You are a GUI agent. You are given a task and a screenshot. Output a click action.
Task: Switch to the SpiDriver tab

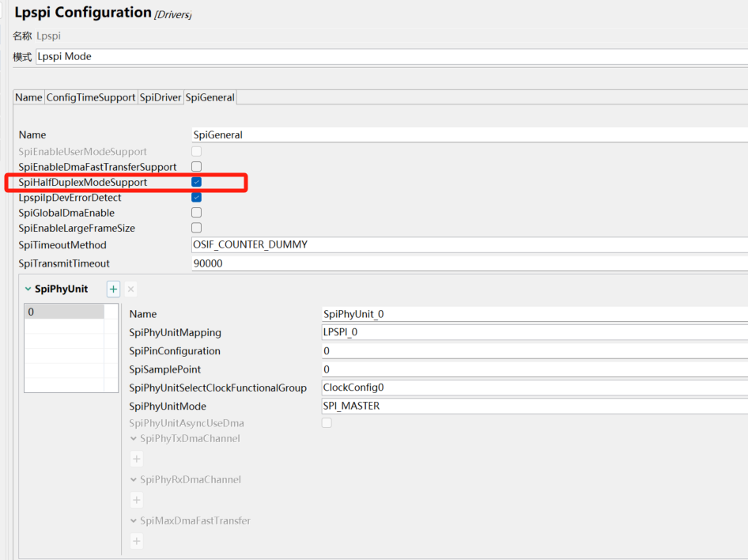pyautogui.click(x=161, y=97)
